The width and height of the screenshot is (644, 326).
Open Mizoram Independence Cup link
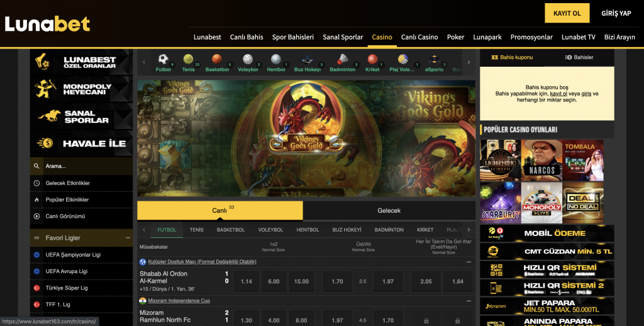179,301
